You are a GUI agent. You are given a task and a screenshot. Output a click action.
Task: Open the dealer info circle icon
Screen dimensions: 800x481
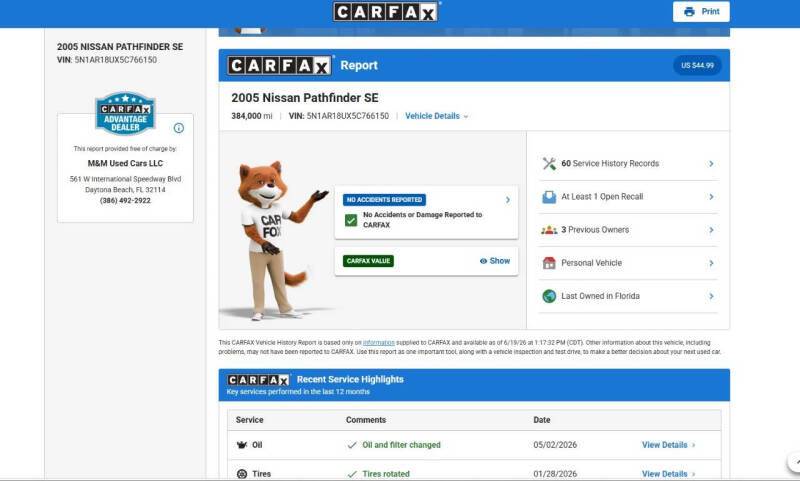click(x=179, y=128)
